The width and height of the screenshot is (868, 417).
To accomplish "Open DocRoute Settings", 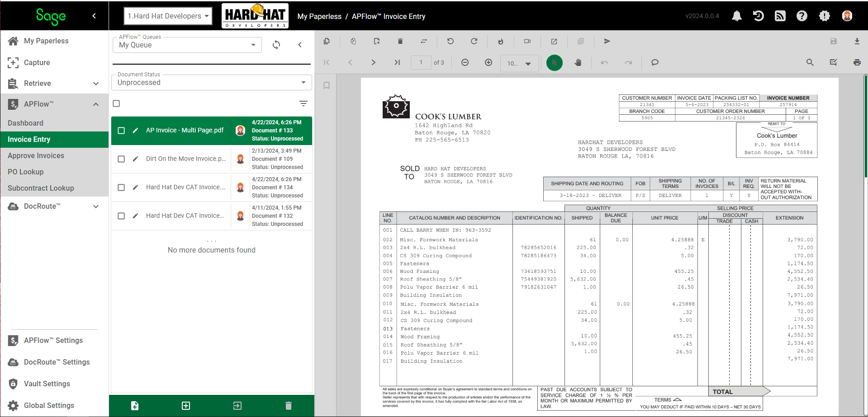I will [54, 362].
